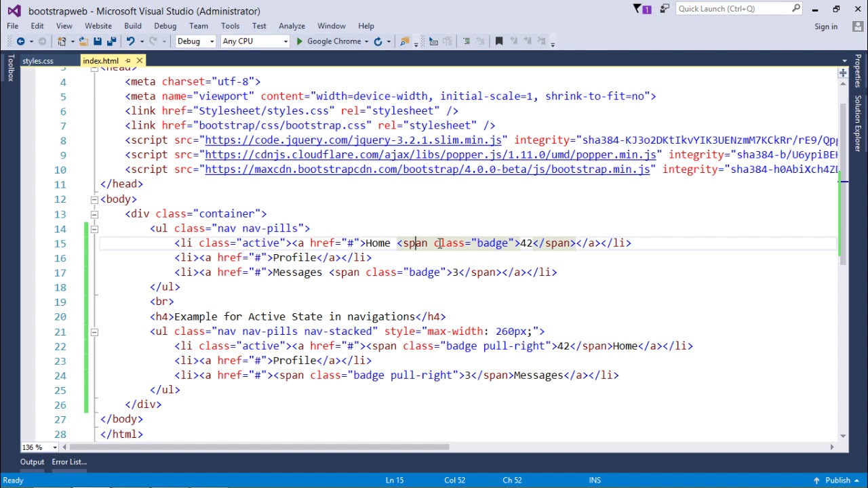Close the index.html tab

click(x=140, y=61)
